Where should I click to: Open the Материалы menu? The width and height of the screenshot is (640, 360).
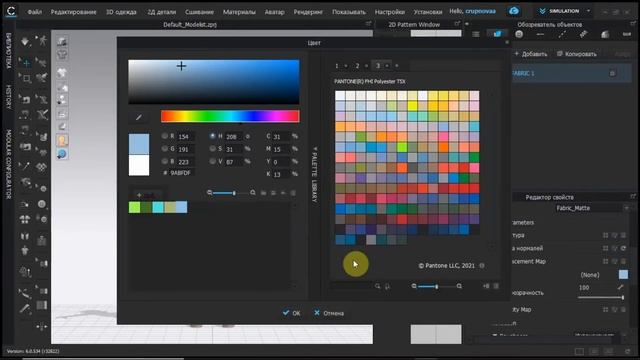239,12
